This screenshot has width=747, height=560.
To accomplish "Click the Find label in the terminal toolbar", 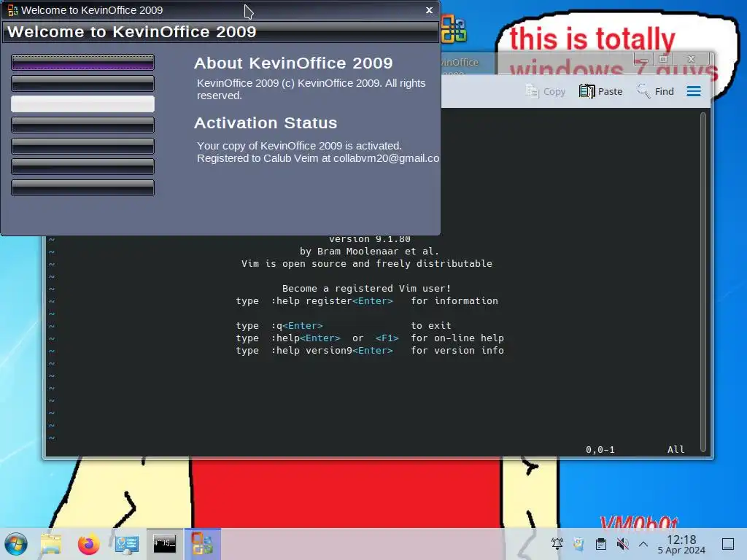I will [x=664, y=91].
